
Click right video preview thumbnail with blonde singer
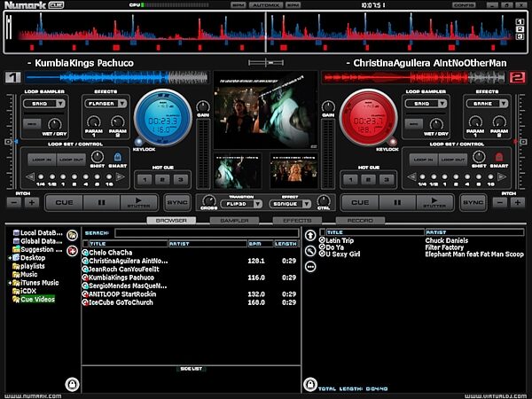click(293, 171)
